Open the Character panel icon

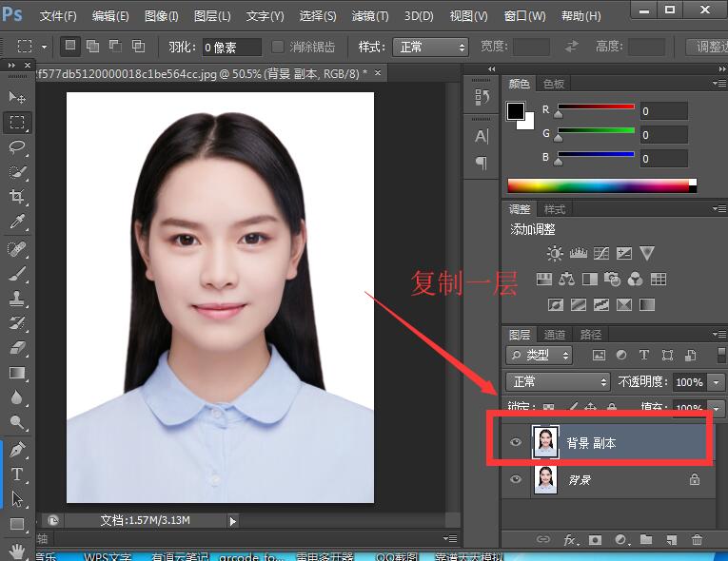[x=482, y=136]
